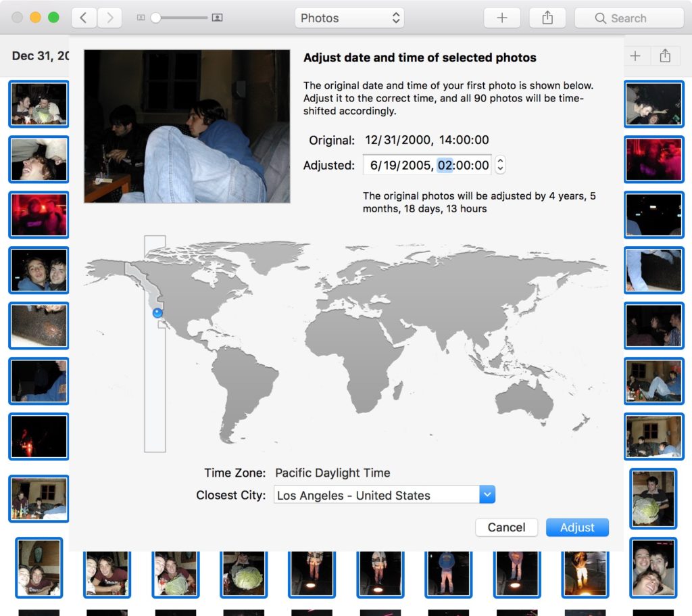Screen dimensions: 692x616
Task: Click the plus button in the top toolbar
Action: click(x=502, y=18)
